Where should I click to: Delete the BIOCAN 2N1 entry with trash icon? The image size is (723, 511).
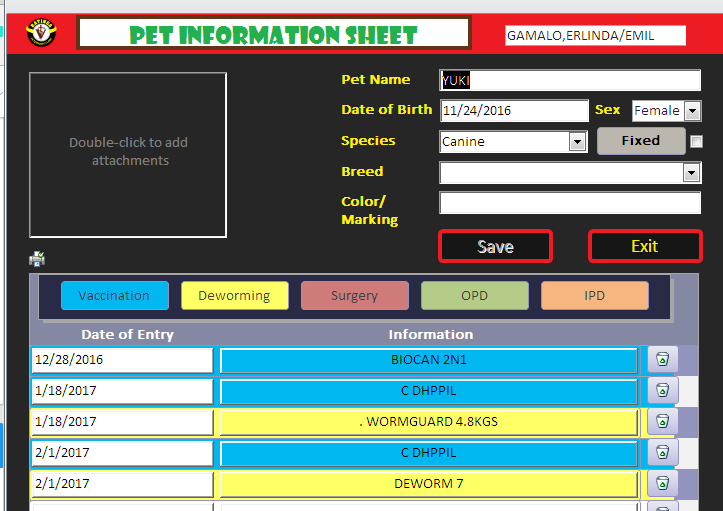coord(662,360)
